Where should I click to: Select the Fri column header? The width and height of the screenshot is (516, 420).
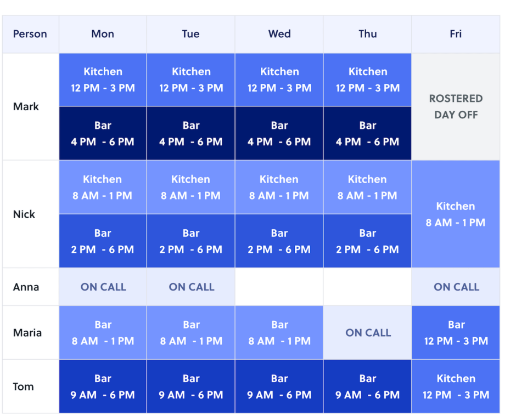coord(456,34)
